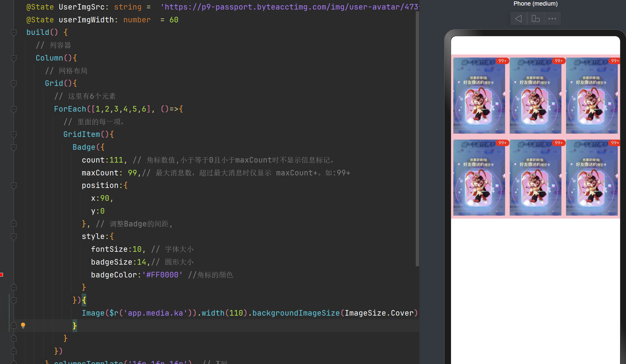Viewport: 626px width, 364px height.
Task: Click the 99+ badge on top-middle card
Action: pyautogui.click(x=559, y=61)
